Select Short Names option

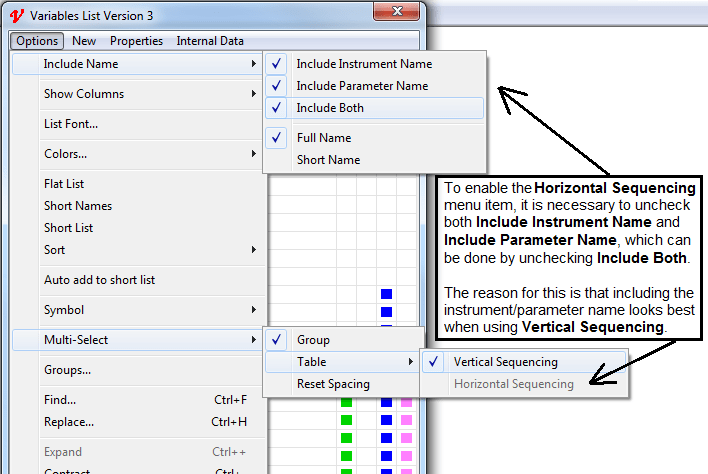pyautogui.click(x=137, y=206)
